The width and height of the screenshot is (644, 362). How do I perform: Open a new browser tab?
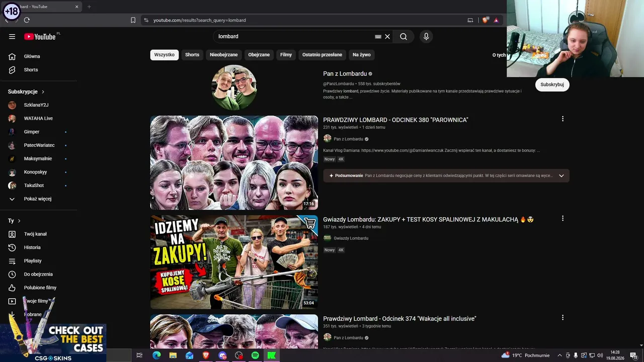(x=89, y=7)
